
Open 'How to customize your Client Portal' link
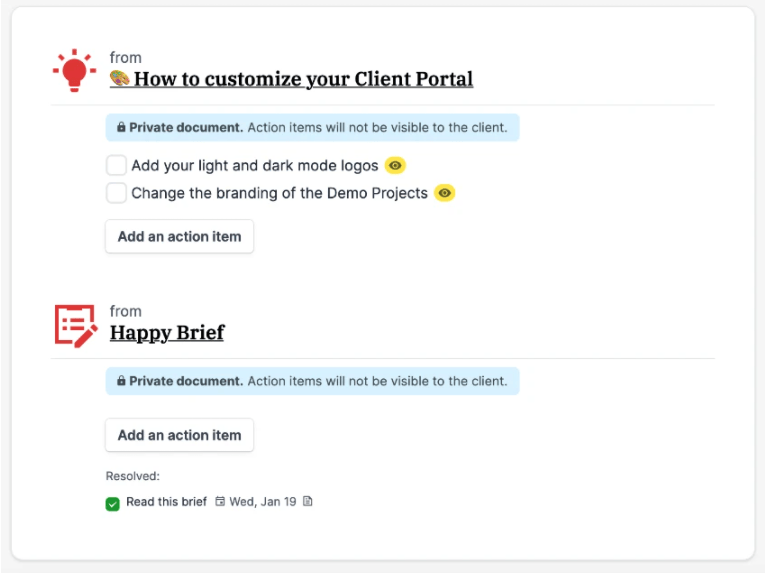(x=303, y=79)
